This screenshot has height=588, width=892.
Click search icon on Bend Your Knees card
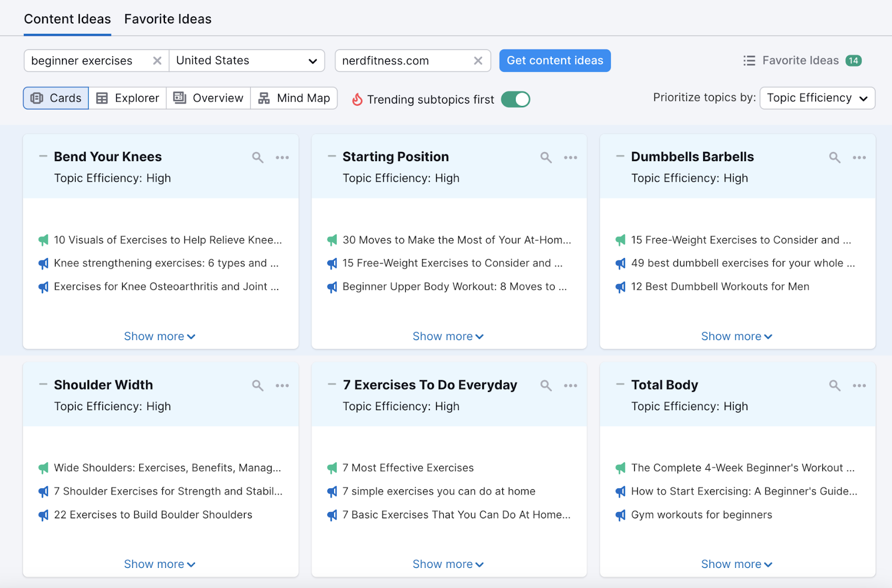258,158
